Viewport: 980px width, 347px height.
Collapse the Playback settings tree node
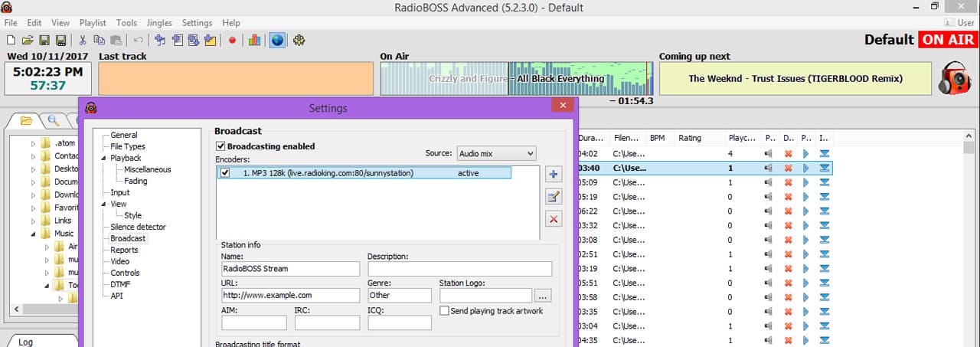(104, 158)
